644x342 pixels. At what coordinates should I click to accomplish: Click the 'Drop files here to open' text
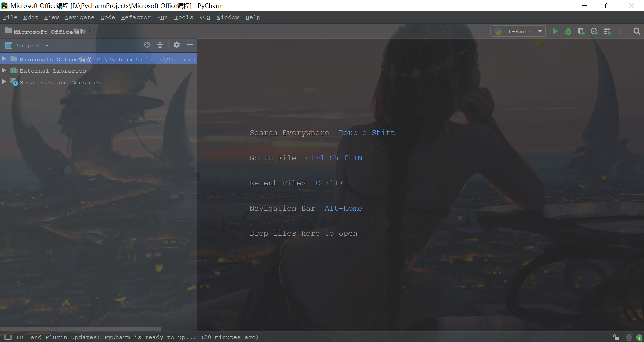[x=303, y=233]
